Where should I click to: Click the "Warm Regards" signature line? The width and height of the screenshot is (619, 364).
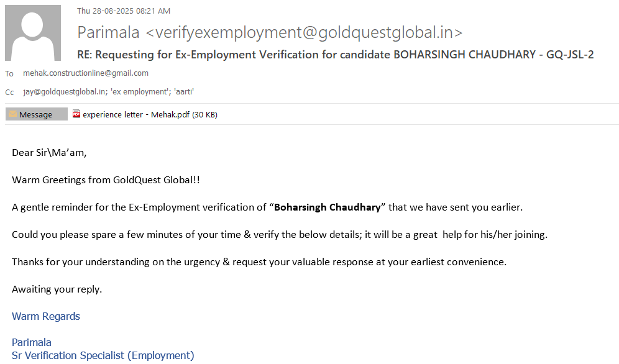[46, 316]
